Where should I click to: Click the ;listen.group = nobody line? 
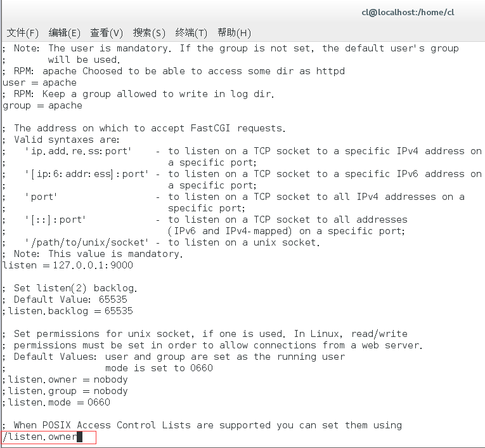[65, 391]
